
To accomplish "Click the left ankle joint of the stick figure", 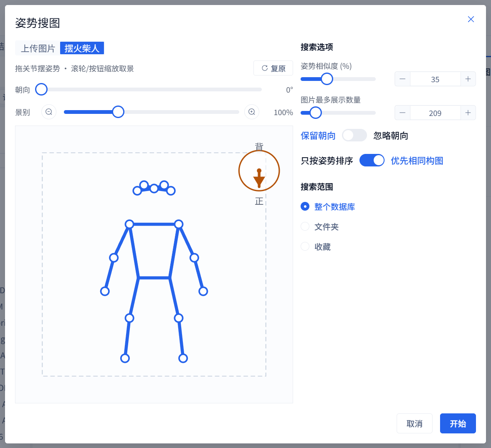I will coord(125,358).
